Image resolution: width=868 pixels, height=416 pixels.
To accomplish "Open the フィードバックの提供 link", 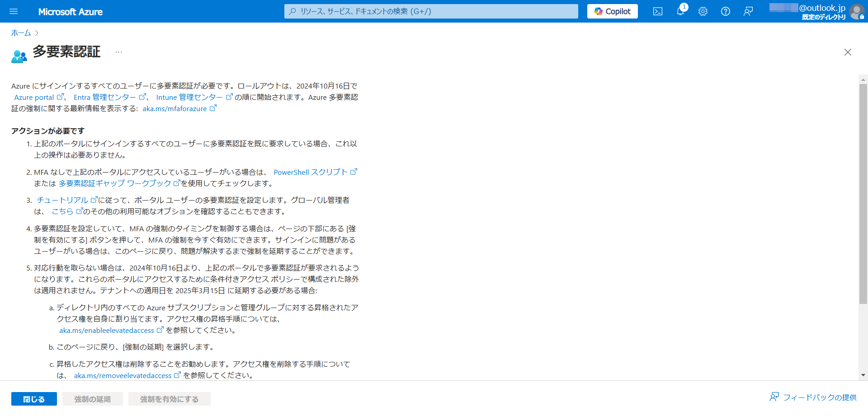I will [x=813, y=397].
